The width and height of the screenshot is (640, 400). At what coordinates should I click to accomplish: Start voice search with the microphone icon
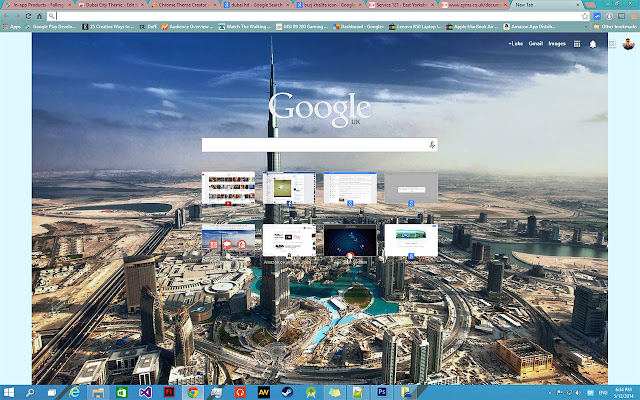[432, 145]
